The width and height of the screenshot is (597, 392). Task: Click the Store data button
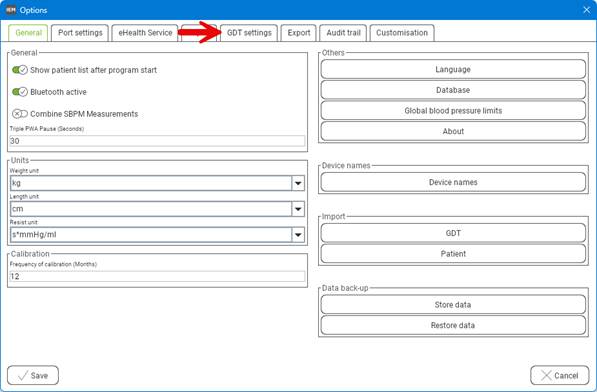pyautogui.click(x=453, y=304)
